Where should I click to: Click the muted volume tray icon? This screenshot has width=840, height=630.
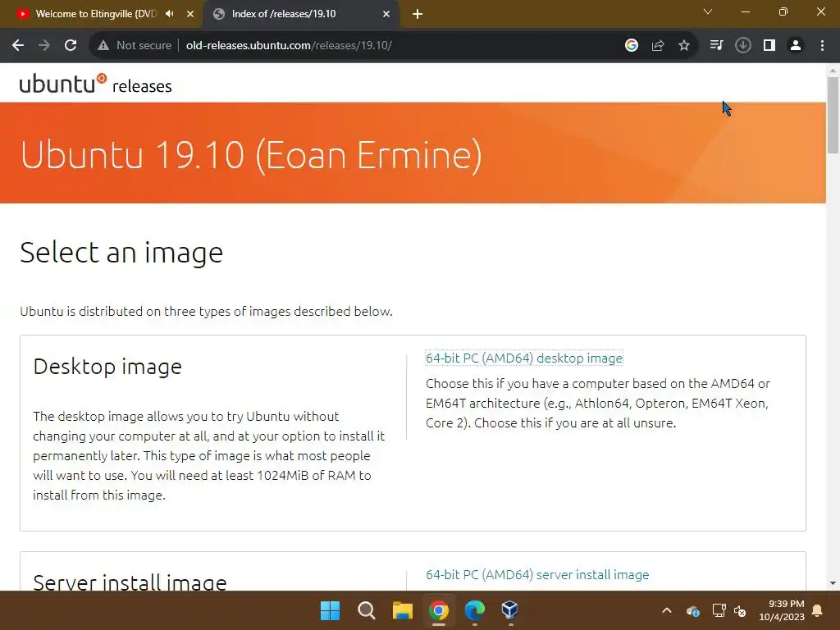[741, 610]
